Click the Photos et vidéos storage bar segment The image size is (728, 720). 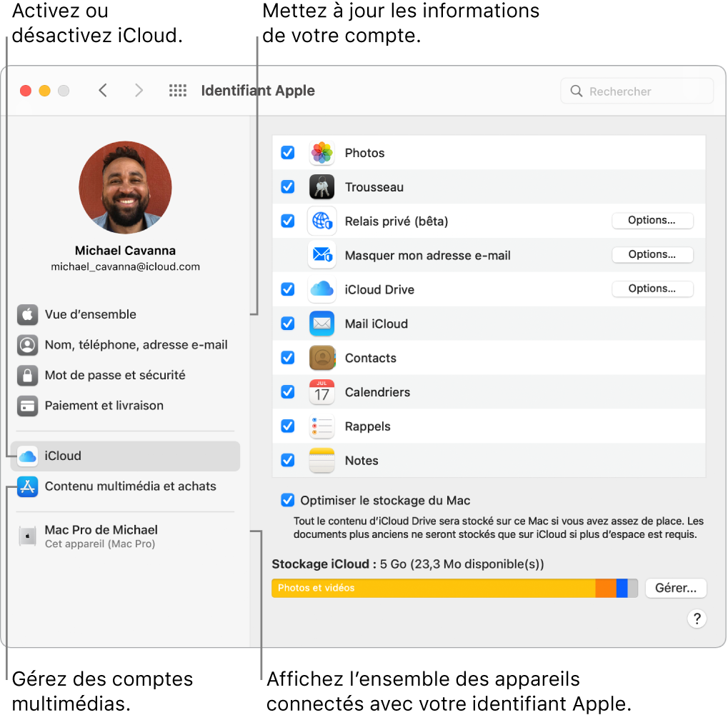(x=429, y=588)
